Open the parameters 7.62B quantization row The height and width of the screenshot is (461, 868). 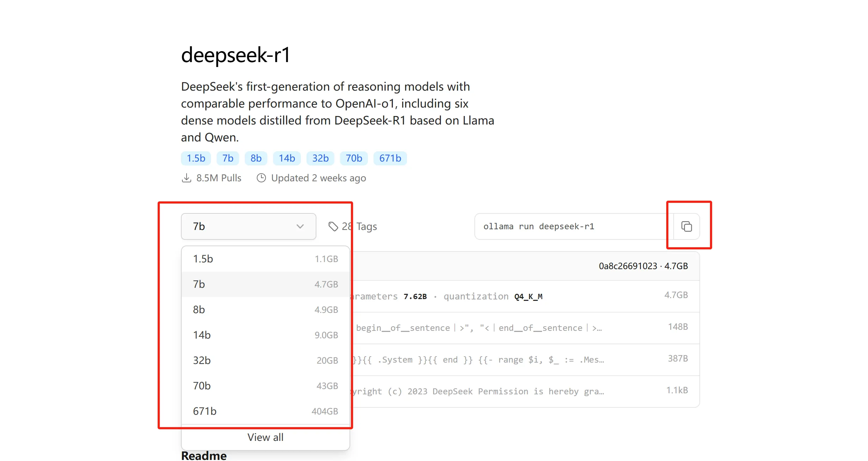(526, 296)
